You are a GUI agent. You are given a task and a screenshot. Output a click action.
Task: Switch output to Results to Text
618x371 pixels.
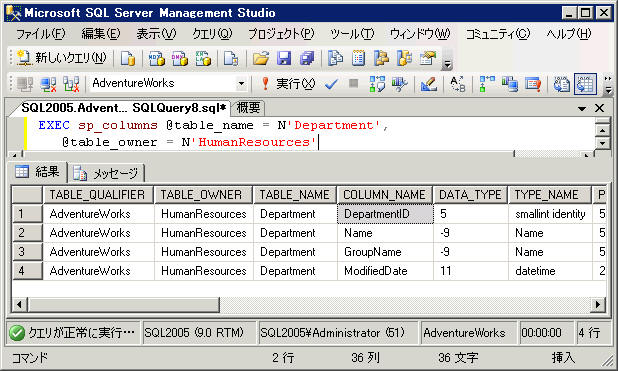(562, 84)
